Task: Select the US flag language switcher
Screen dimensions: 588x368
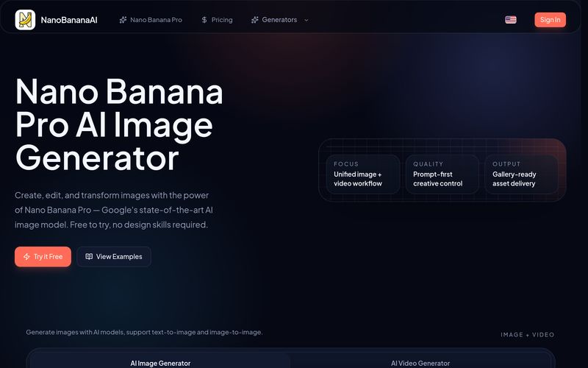Action: click(511, 20)
